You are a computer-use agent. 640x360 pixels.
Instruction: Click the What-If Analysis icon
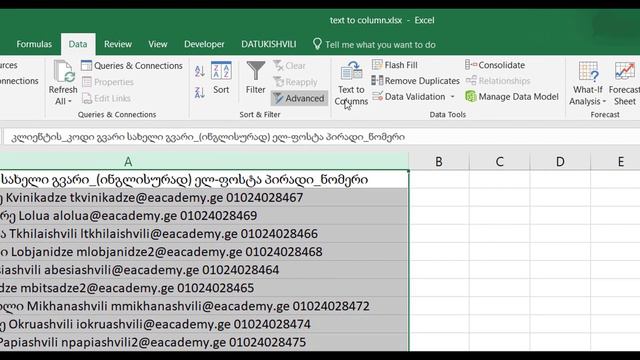(588, 72)
